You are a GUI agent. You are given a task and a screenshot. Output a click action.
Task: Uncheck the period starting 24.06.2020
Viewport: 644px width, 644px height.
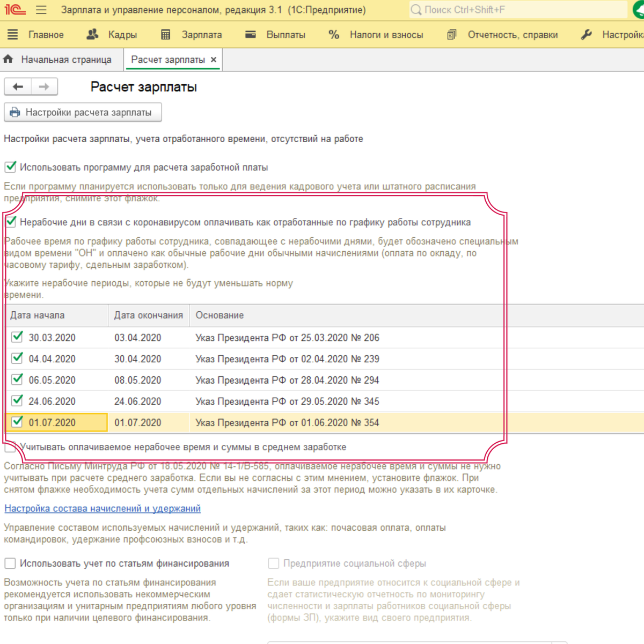(x=17, y=400)
